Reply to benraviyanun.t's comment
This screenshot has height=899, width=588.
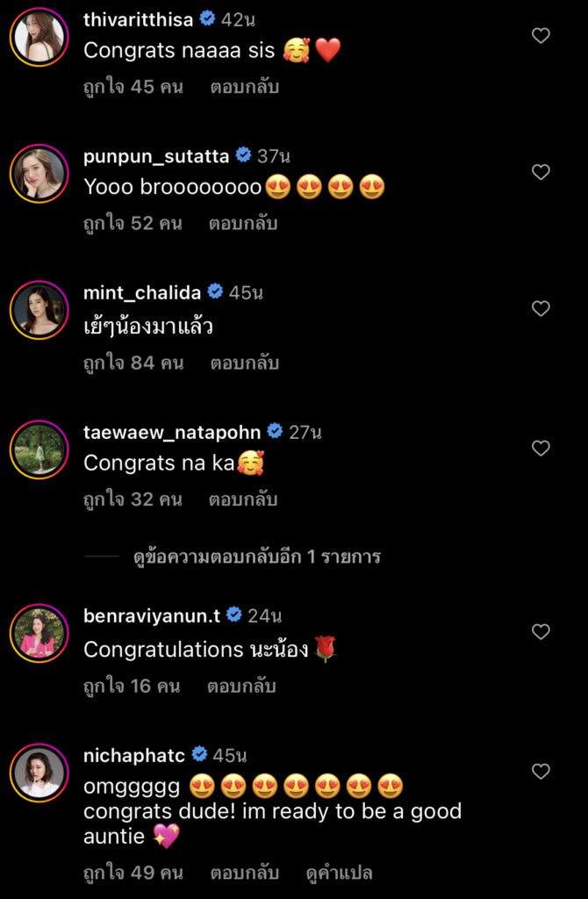(241, 686)
